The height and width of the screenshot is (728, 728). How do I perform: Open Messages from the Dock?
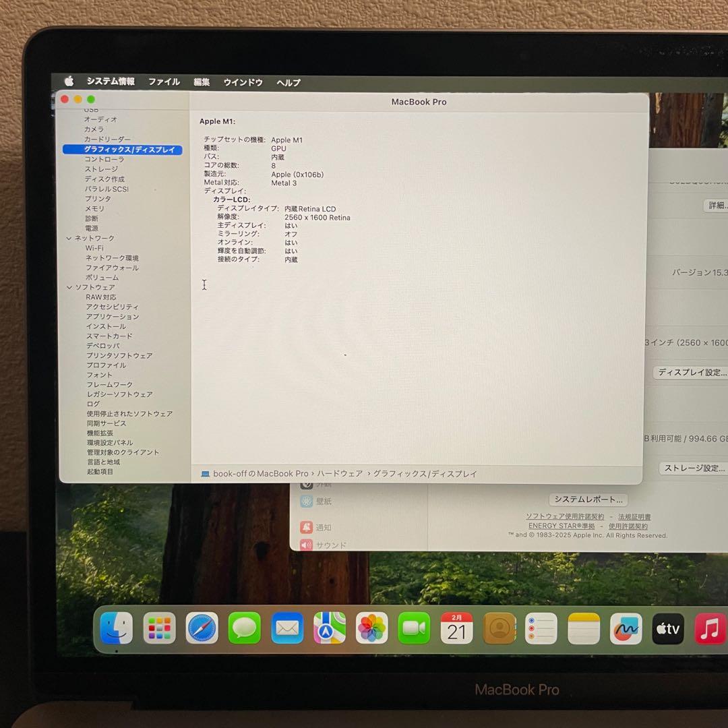tap(244, 628)
